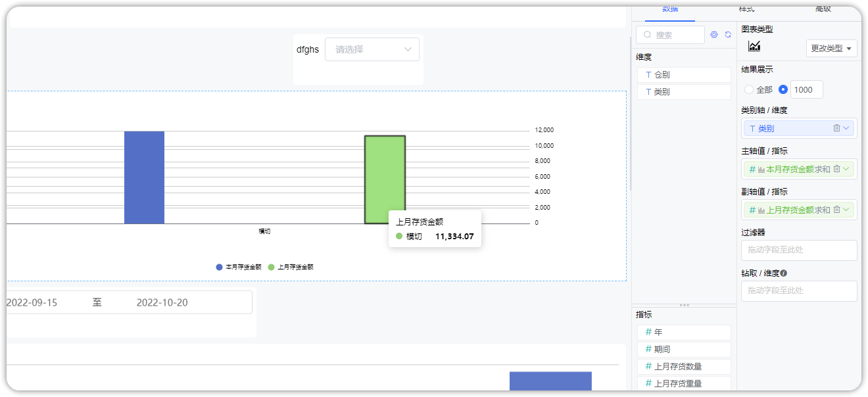Screen dimensions: 868x397
Task: Click the T icon of the 仓别 dimension
Action: pos(648,75)
